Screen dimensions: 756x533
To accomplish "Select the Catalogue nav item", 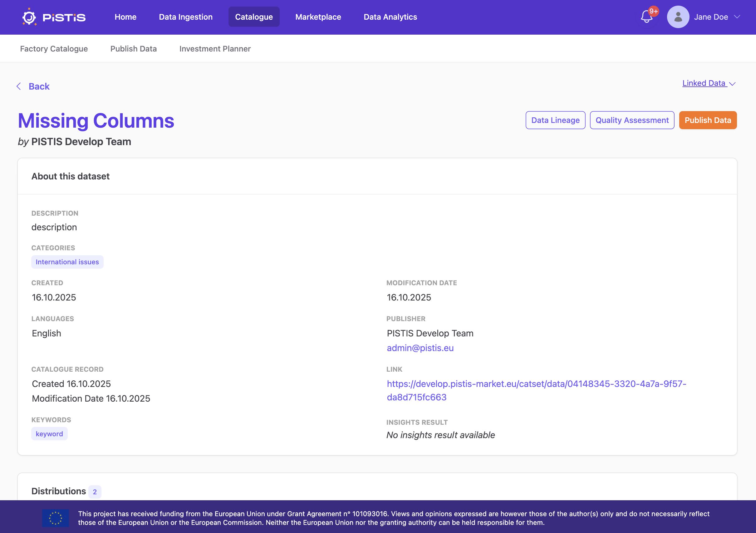I will coord(254,17).
